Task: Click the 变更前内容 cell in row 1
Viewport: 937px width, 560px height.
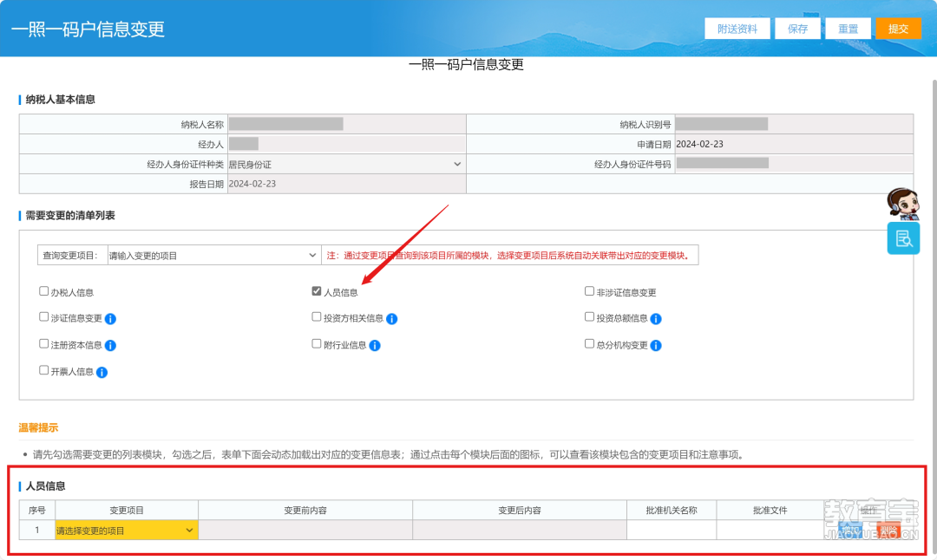Action: [305, 531]
